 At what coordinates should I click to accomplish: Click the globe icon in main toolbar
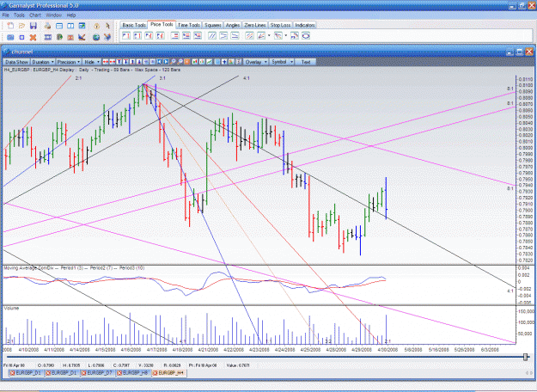[96, 37]
